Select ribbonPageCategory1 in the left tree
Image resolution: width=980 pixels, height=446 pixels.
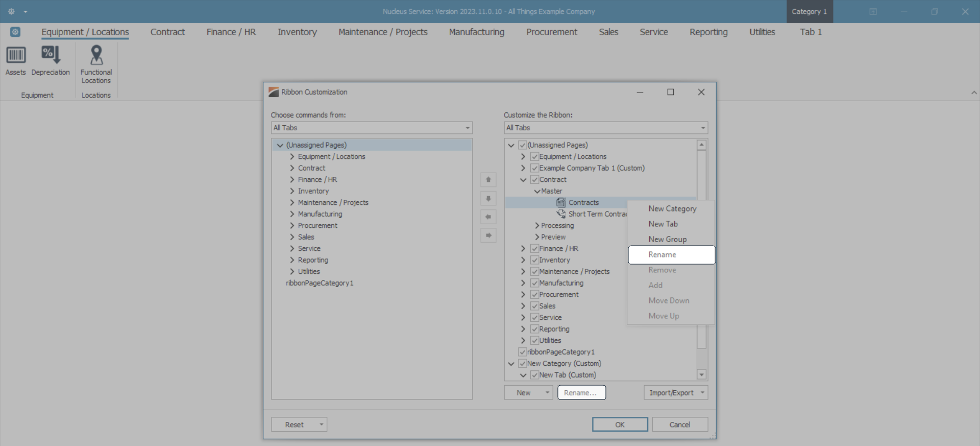320,283
